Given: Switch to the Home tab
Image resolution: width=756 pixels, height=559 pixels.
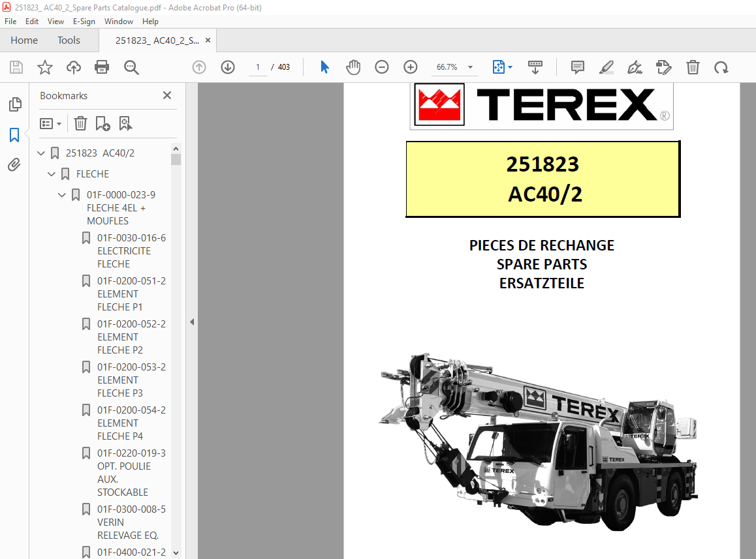Looking at the screenshot, I should click(x=24, y=40).
